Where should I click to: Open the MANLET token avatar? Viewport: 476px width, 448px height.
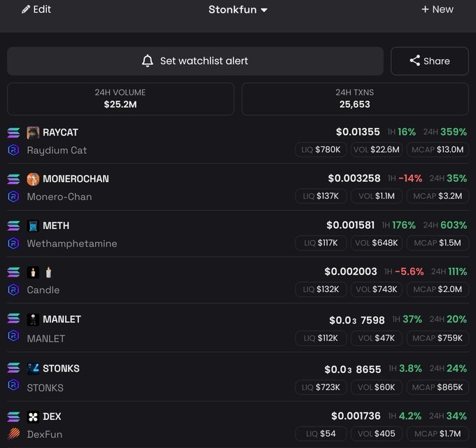click(33, 320)
